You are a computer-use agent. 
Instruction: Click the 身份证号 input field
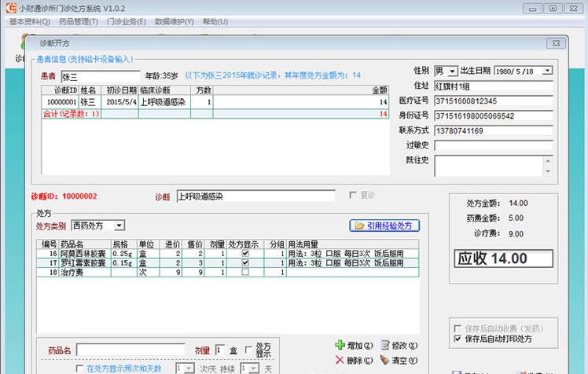pos(494,116)
